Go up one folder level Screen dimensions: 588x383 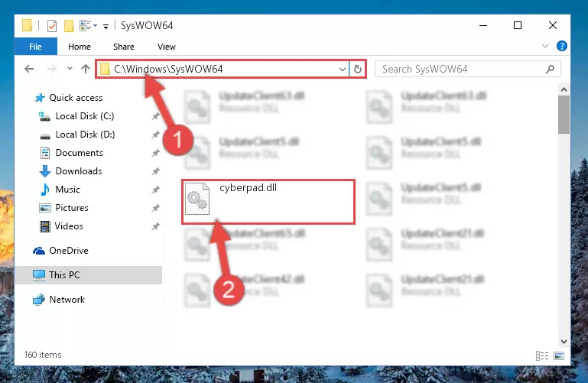click(86, 69)
